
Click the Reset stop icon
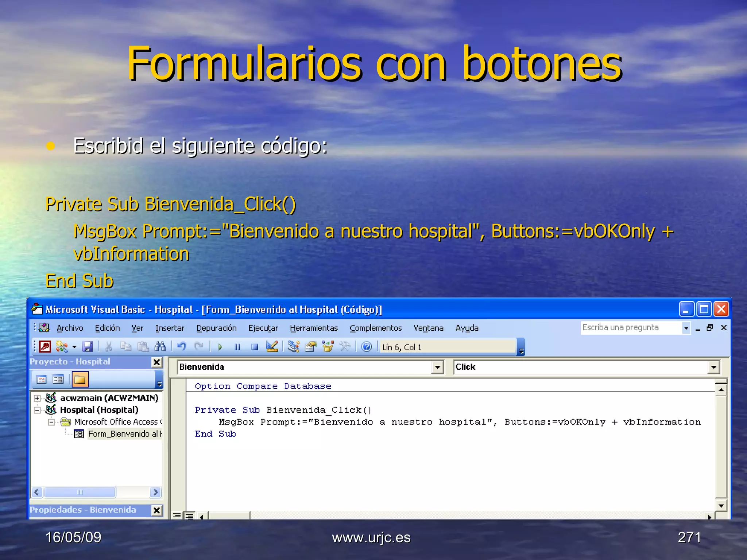tap(255, 347)
